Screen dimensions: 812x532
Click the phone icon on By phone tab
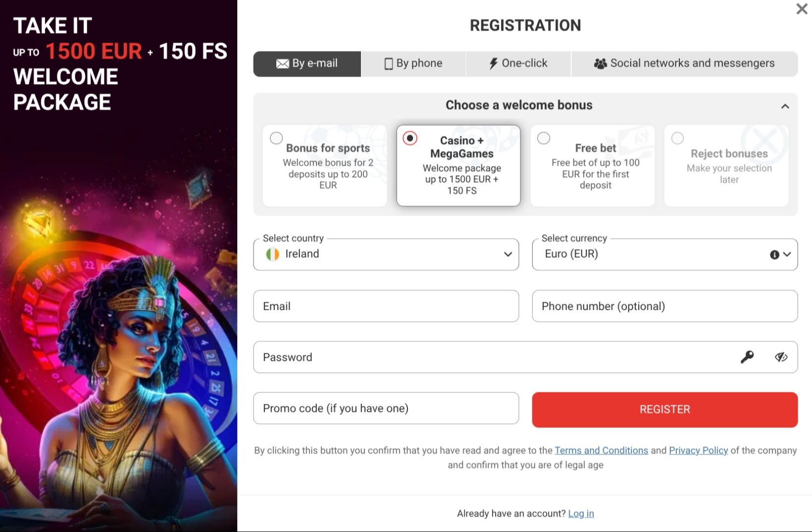click(x=389, y=64)
